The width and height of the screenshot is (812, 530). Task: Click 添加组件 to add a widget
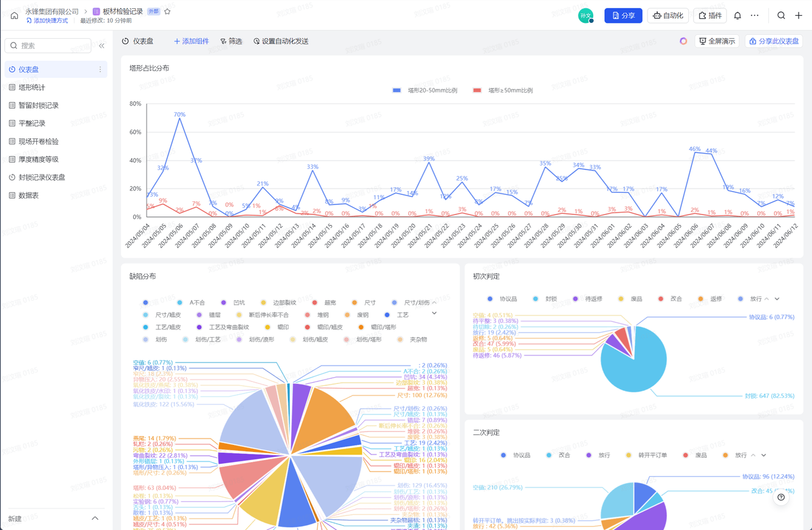point(191,41)
